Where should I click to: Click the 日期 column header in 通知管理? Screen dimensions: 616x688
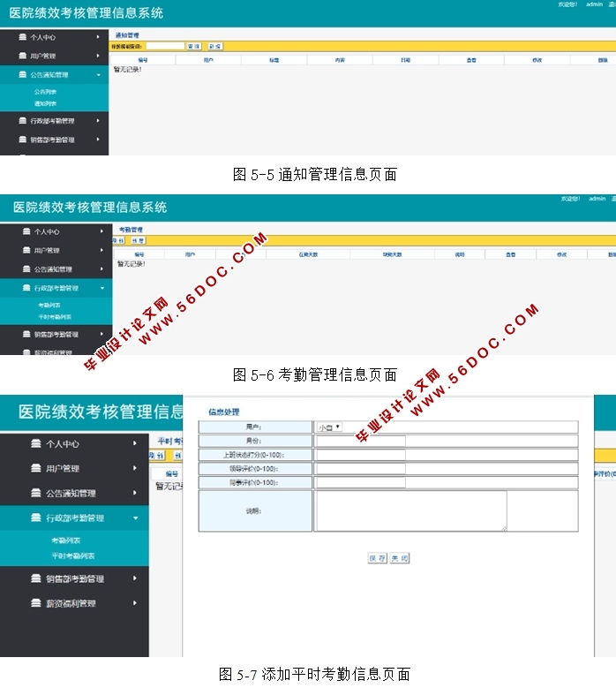pos(405,60)
